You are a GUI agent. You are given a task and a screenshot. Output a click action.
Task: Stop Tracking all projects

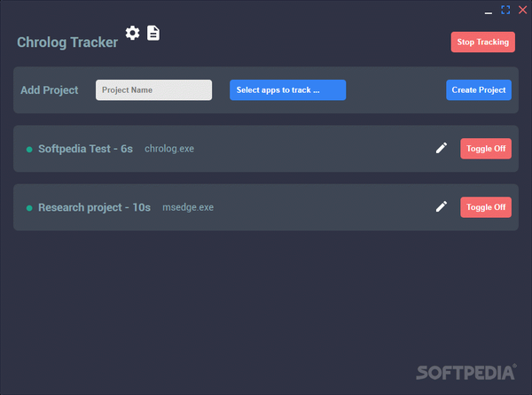tap(483, 42)
